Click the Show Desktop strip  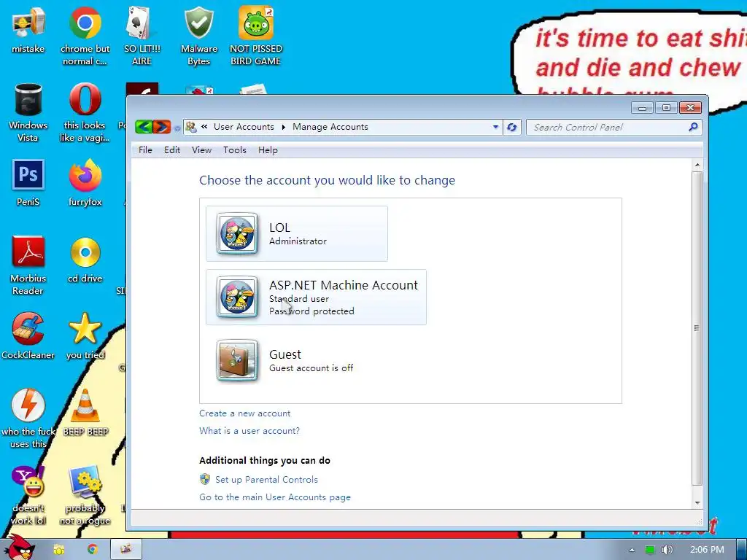click(x=742, y=550)
